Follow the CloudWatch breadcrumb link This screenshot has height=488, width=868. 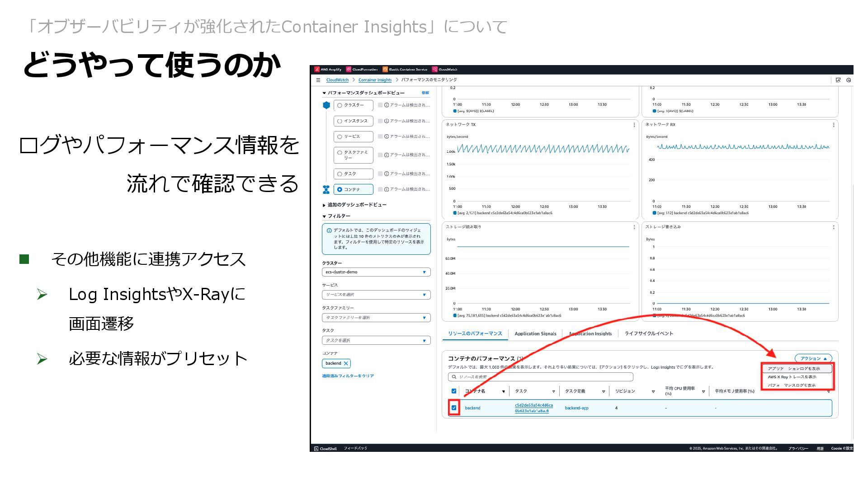tap(337, 80)
